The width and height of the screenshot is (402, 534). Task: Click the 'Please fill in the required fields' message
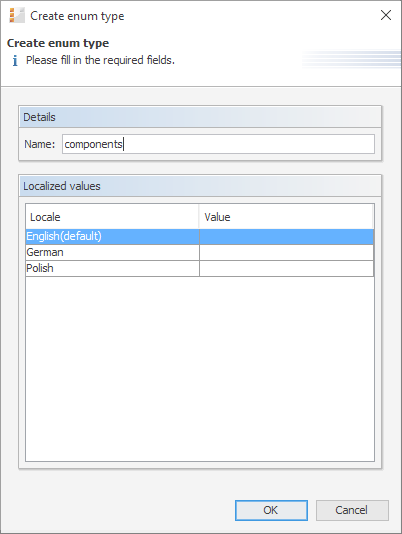pos(100,60)
